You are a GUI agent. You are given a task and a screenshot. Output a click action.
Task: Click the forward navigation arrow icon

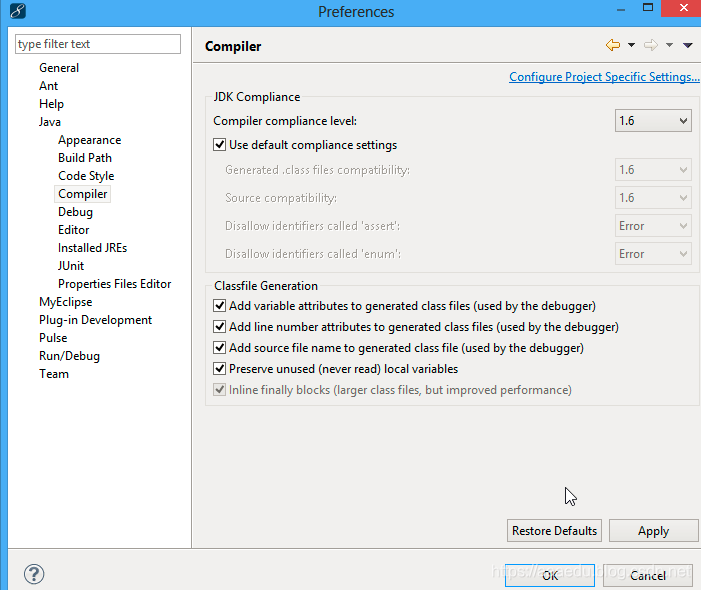[x=651, y=45]
